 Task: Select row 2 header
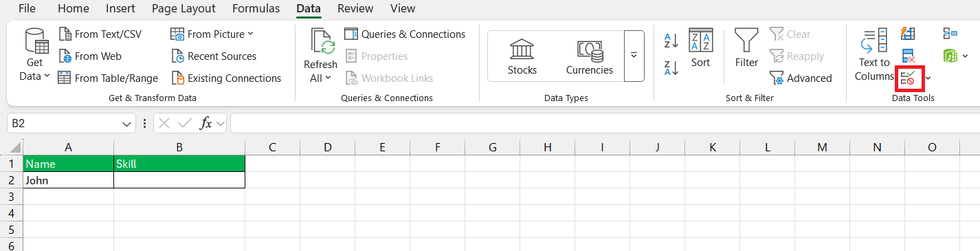[12, 180]
